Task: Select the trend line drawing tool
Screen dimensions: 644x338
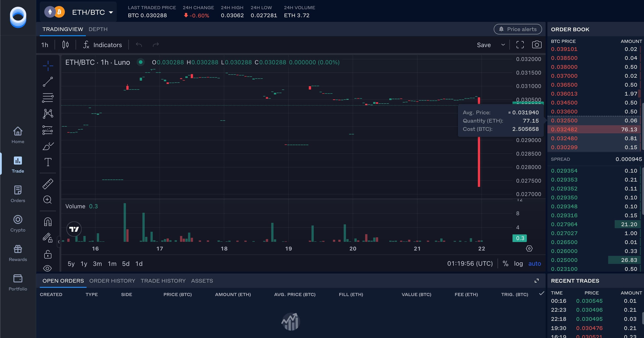Action: [x=47, y=81]
